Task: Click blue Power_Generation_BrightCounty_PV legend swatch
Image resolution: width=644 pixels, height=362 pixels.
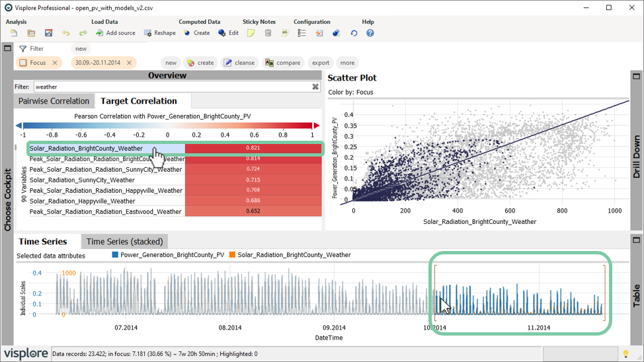Action: tap(116, 255)
